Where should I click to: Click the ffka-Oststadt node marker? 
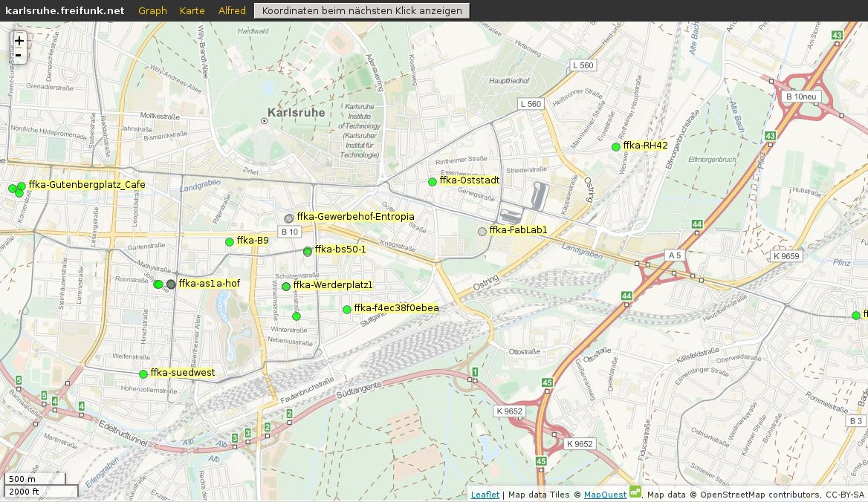432,181
